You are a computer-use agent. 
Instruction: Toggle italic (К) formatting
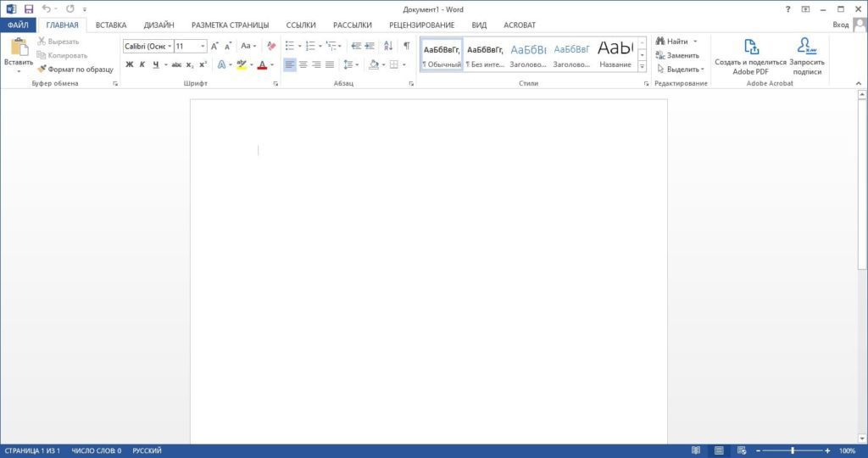[x=142, y=64]
